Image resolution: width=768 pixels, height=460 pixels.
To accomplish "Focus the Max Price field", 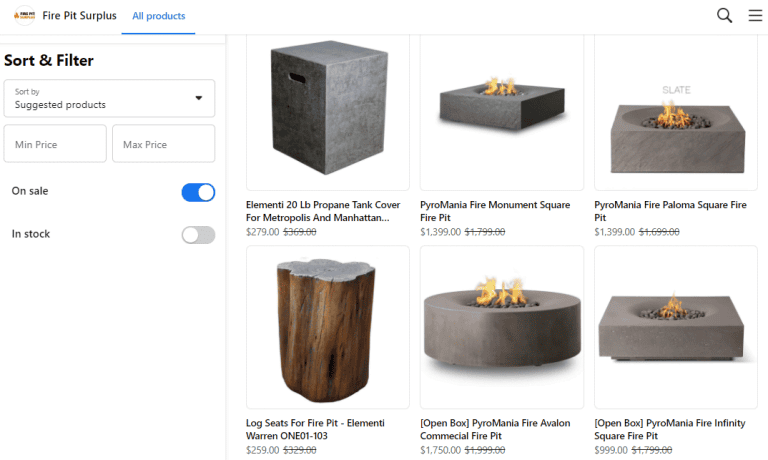I will pos(163,144).
